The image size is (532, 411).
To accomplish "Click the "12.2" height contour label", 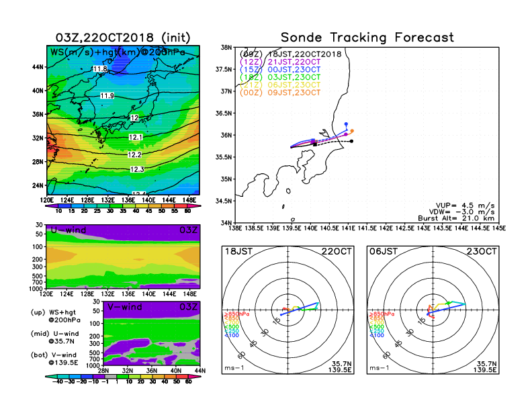I will click(134, 154).
